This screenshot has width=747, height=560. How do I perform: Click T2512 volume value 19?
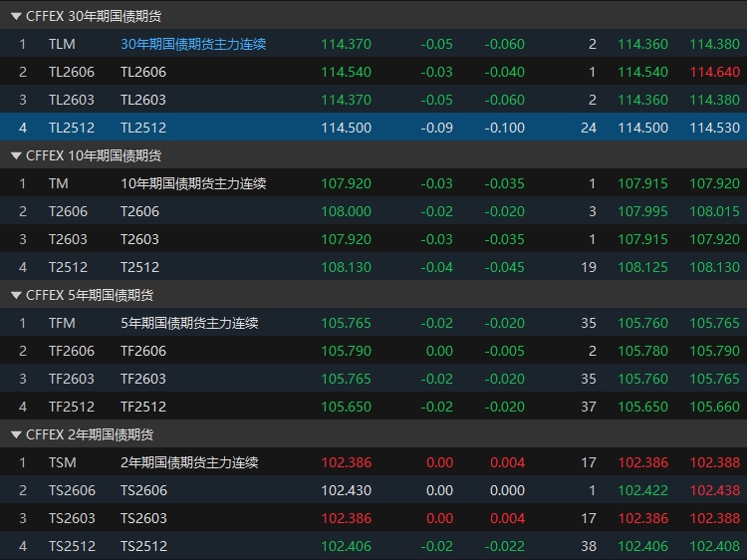[x=589, y=267]
